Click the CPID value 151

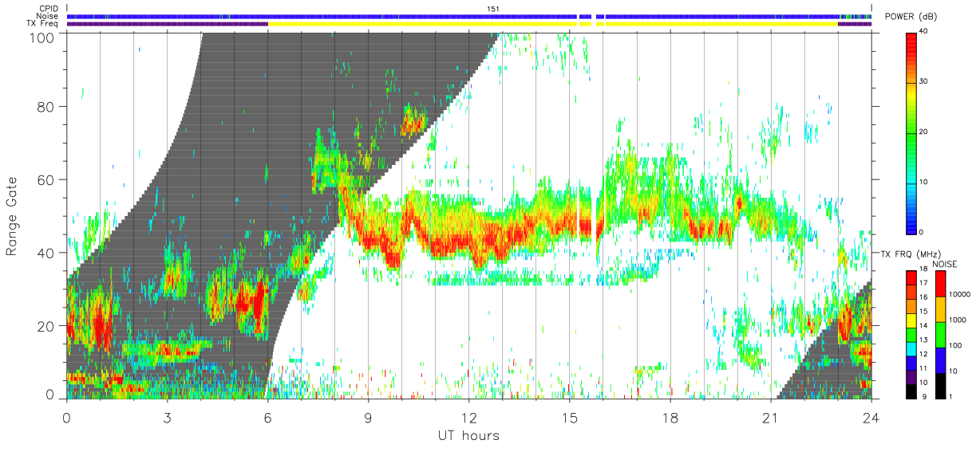(x=492, y=9)
